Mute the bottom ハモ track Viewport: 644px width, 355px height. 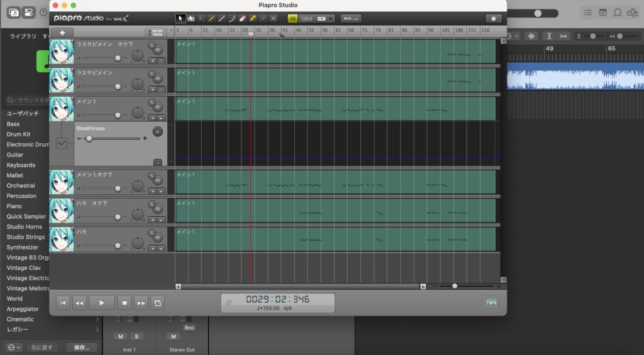[158, 238]
